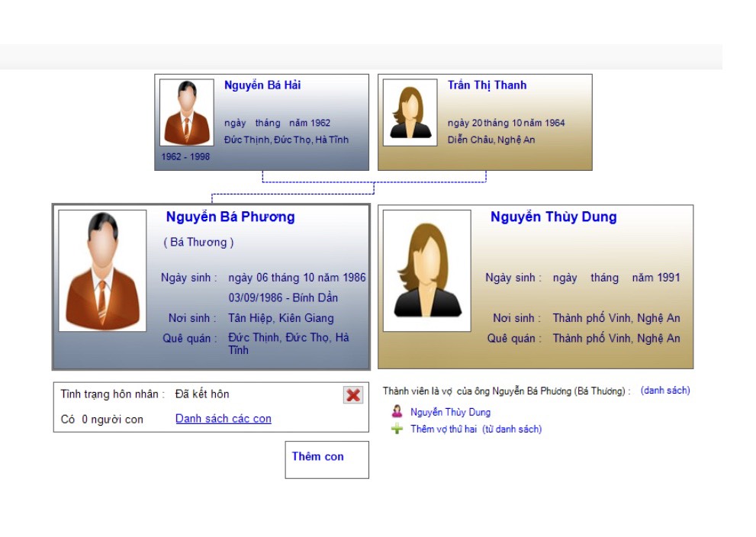
Task: Open mother Trần Thị Thanh's name link
Action: pos(487,85)
